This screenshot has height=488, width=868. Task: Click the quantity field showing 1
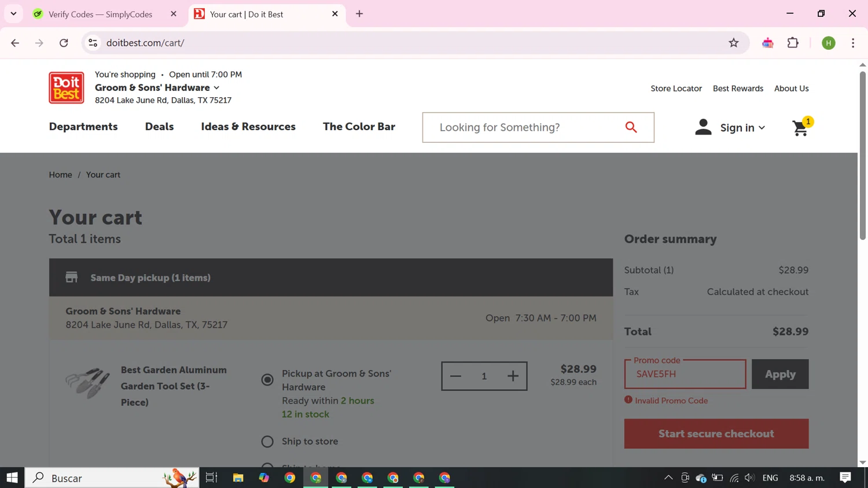484,376
